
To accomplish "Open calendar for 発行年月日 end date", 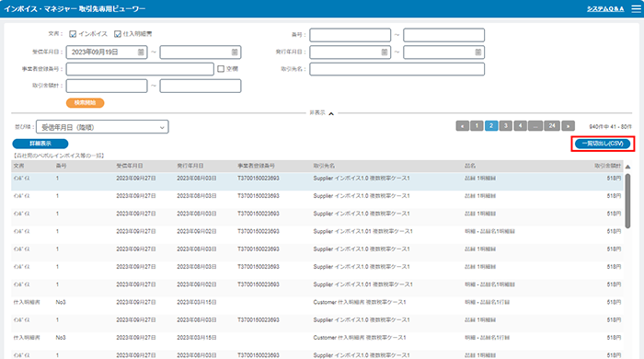I will [477, 52].
